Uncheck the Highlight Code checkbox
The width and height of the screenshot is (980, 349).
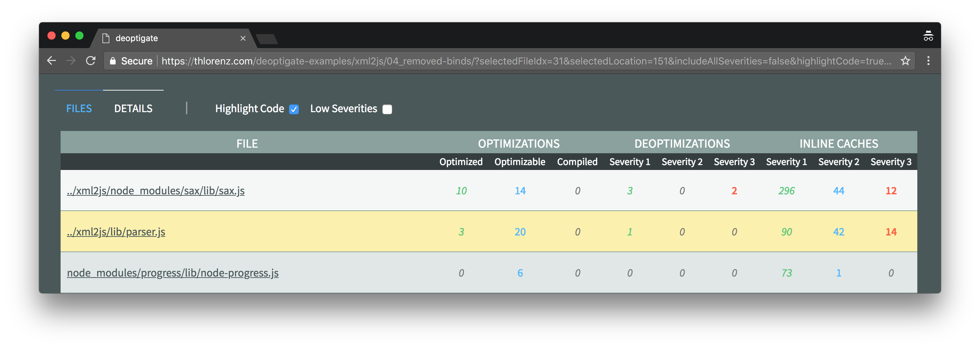pos(294,109)
